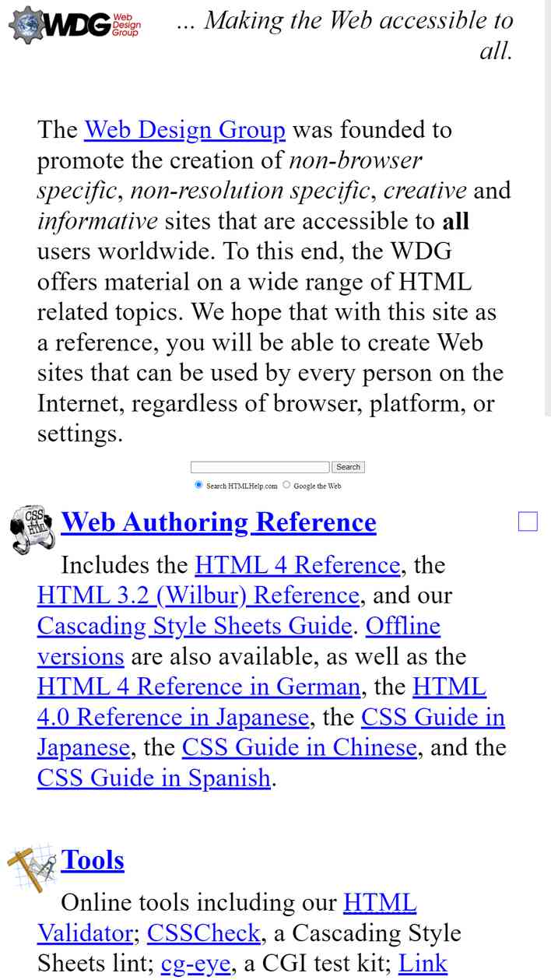This screenshot has height=980, width=551.
Task: Open the HTML 4.0 Reference in Japanese link
Action: [173, 717]
